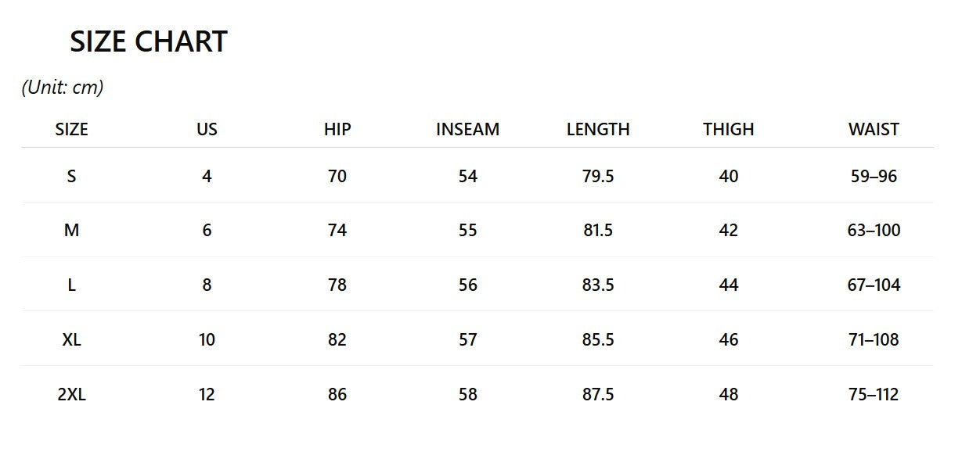Image resolution: width=980 pixels, height=459 pixels.
Task: Click hip value 78
Action: tap(337, 285)
